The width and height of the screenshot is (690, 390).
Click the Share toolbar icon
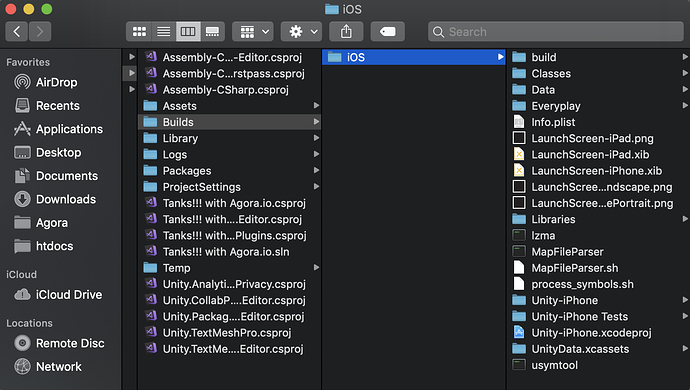[346, 32]
